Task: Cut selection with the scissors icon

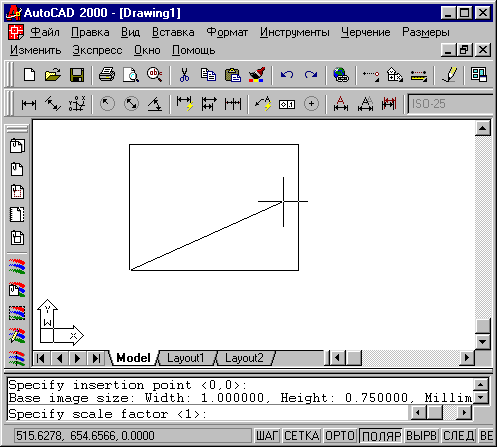Action: [x=184, y=75]
